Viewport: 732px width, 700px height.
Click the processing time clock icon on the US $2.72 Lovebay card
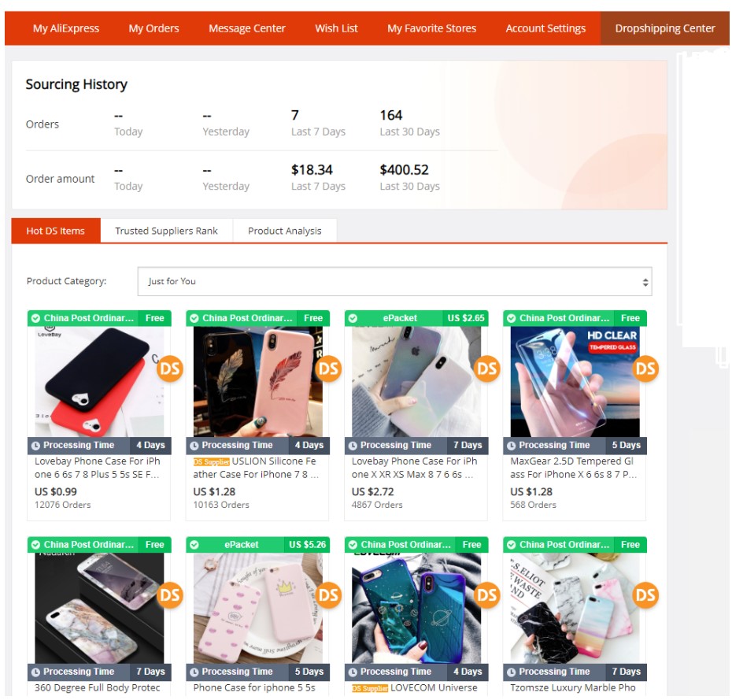[x=353, y=446]
